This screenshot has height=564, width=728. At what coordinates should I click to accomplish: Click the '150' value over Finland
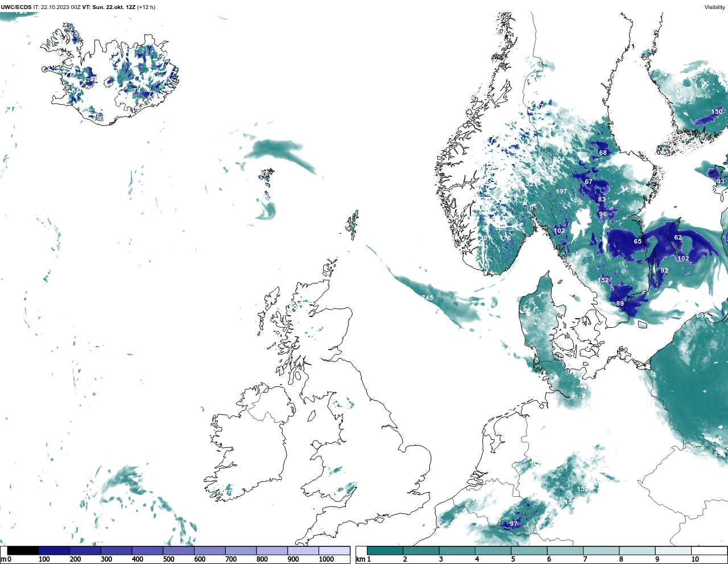pos(717,112)
